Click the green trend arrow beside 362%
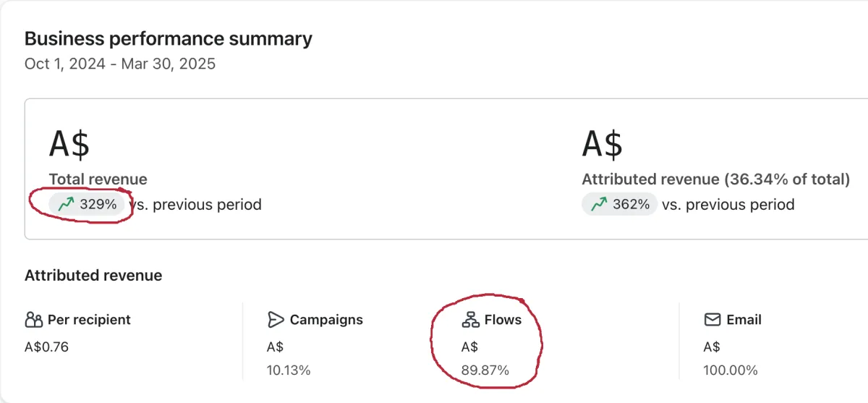 pyautogui.click(x=599, y=205)
